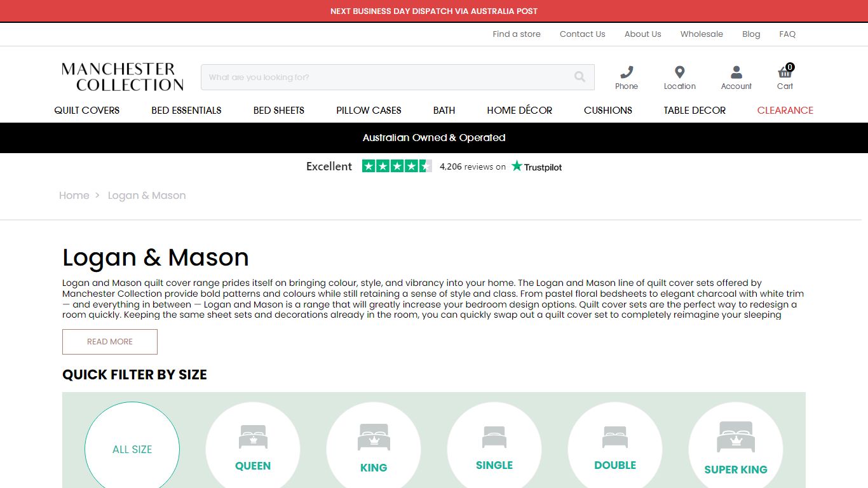The image size is (868, 488).
Task: Click the Quick Filter By Size heading
Action: [x=135, y=375]
